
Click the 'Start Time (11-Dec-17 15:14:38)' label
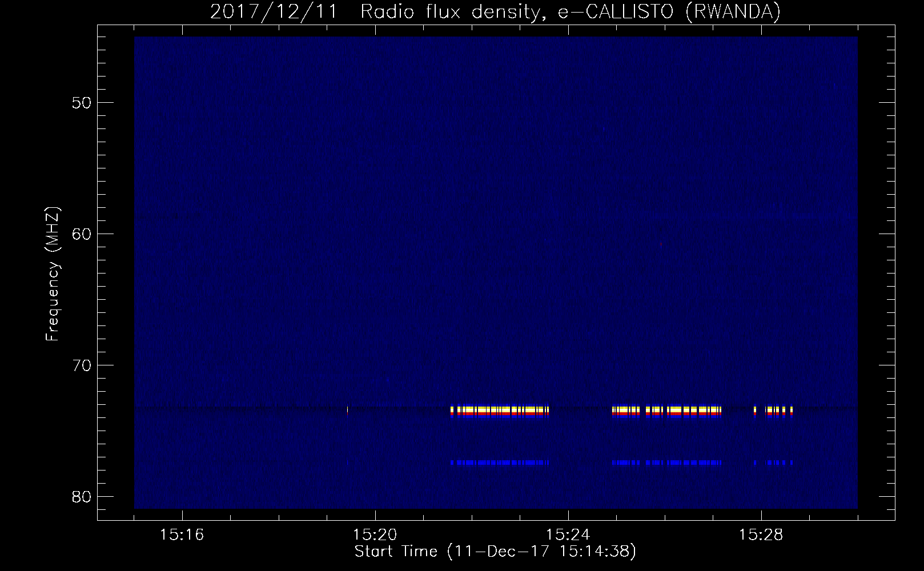pos(495,552)
